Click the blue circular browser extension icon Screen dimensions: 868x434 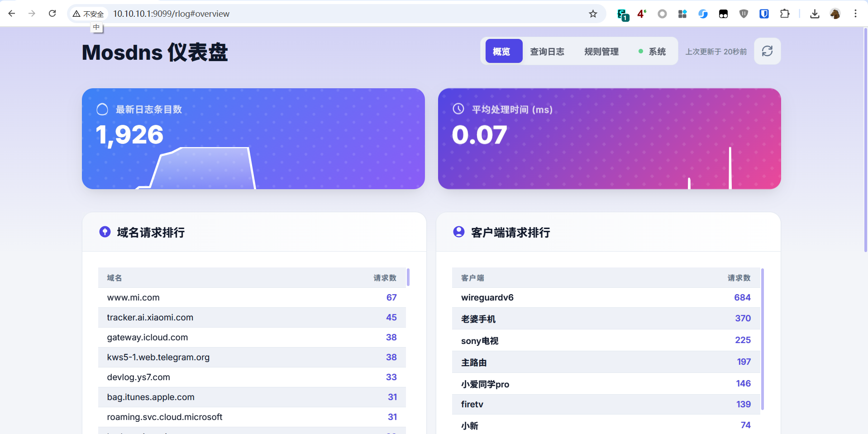[703, 14]
